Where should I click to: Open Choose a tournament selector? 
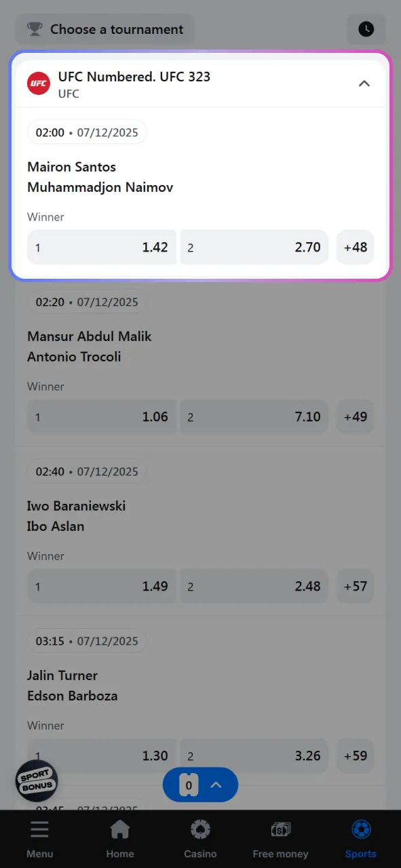point(105,29)
